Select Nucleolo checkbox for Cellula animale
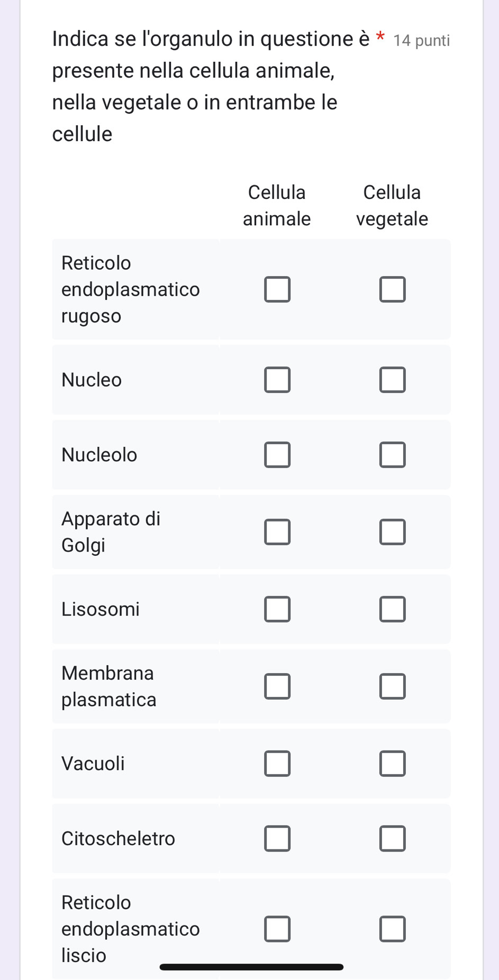 277,455
